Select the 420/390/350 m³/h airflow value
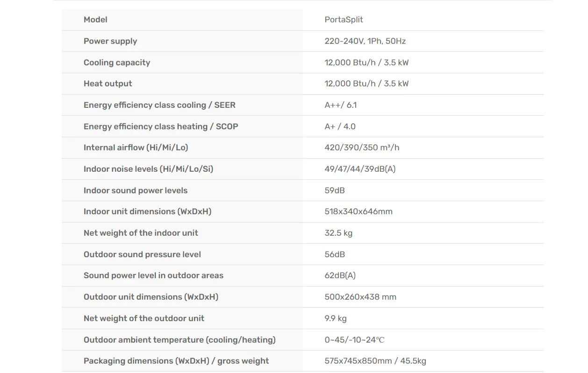Viewport: 588px width, 373px height. point(362,148)
